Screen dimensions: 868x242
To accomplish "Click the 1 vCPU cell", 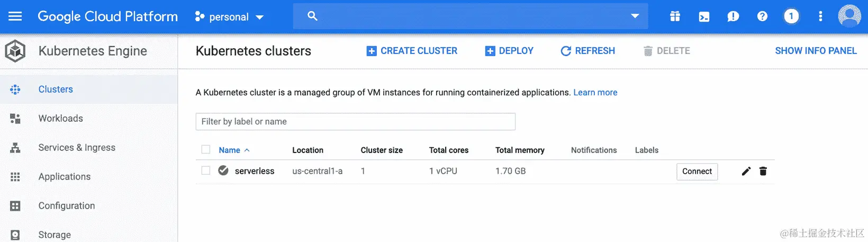I will [x=443, y=171].
